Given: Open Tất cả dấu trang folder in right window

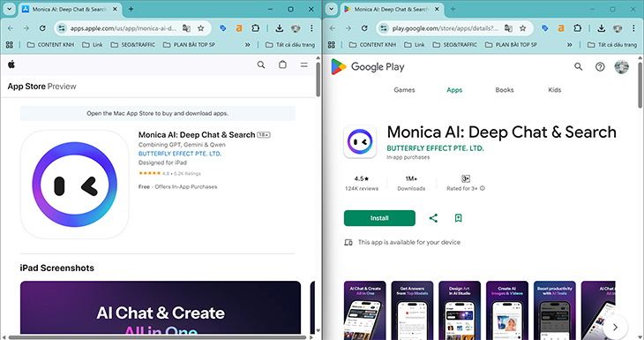Looking at the screenshot, I should pyautogui.click(x=612, y=44).
